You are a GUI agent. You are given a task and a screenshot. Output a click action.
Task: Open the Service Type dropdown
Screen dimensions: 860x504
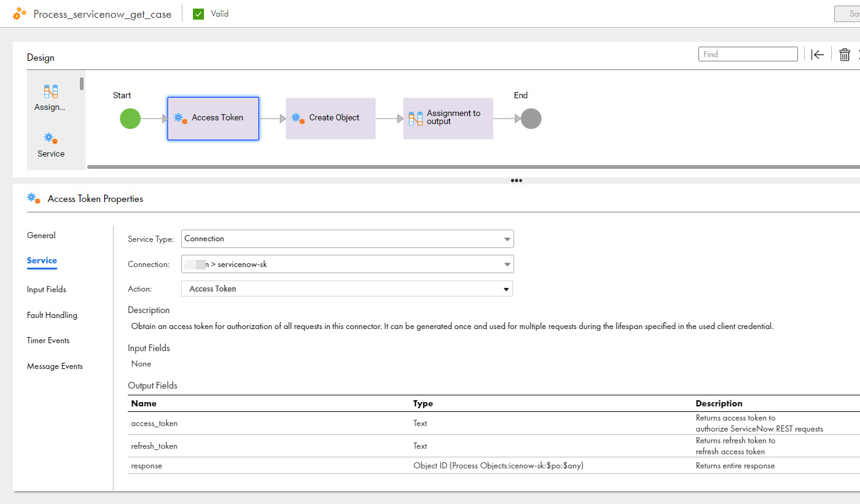[x=348, y=239]
